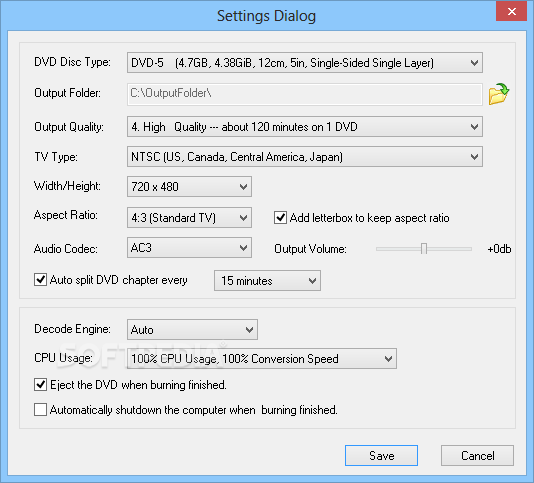Click the Output Folder path field
534x483 pixels.
305,94
